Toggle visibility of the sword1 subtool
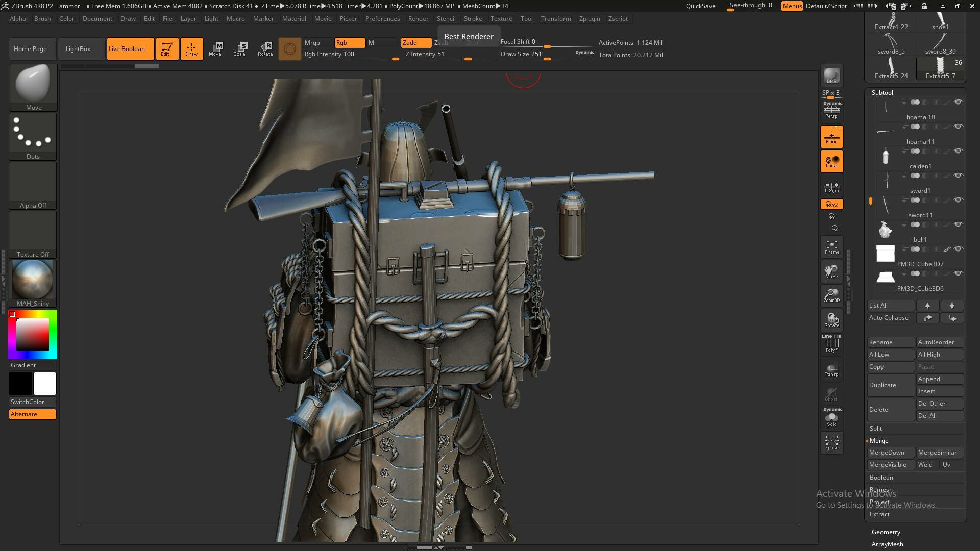This screenshot has height=551, width=980. tap(959, 176)
